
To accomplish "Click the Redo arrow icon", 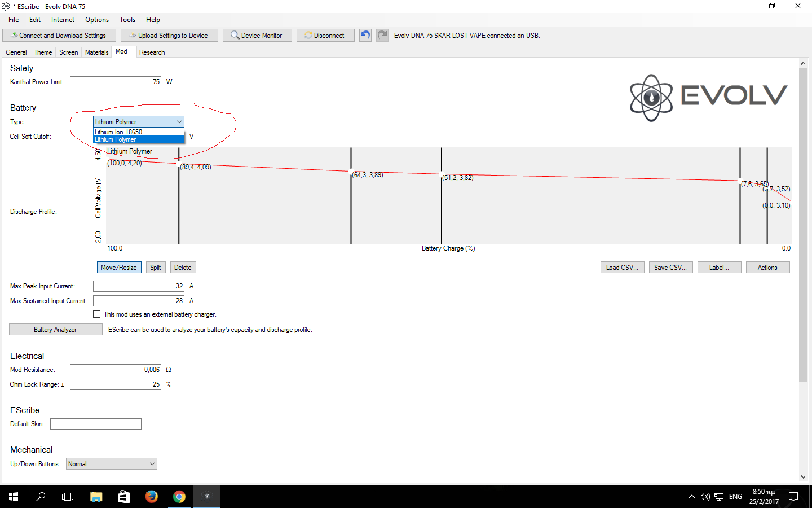I will tap(382, 35).
